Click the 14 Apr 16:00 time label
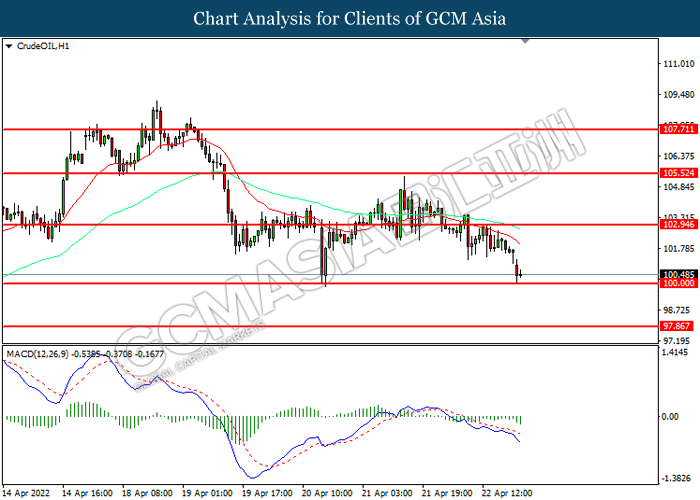The width and height of the screenshot is (700, 500). point(87,493)
